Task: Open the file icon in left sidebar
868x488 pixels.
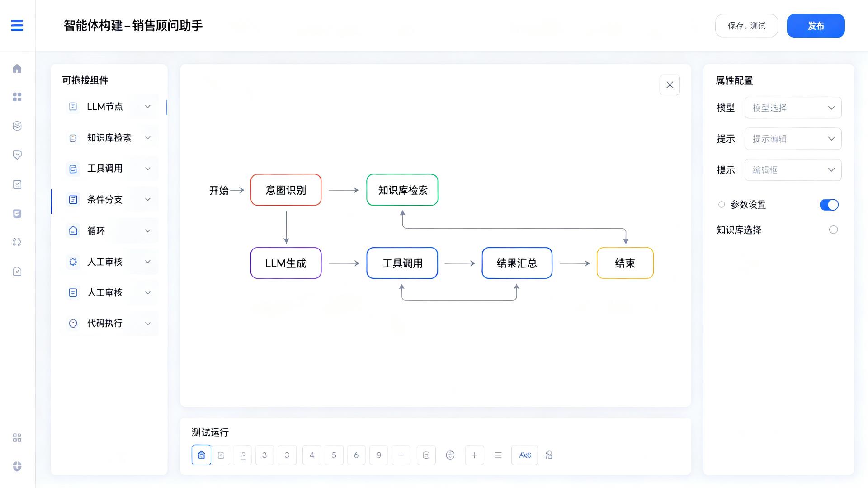Action: (x=17, y=272)
